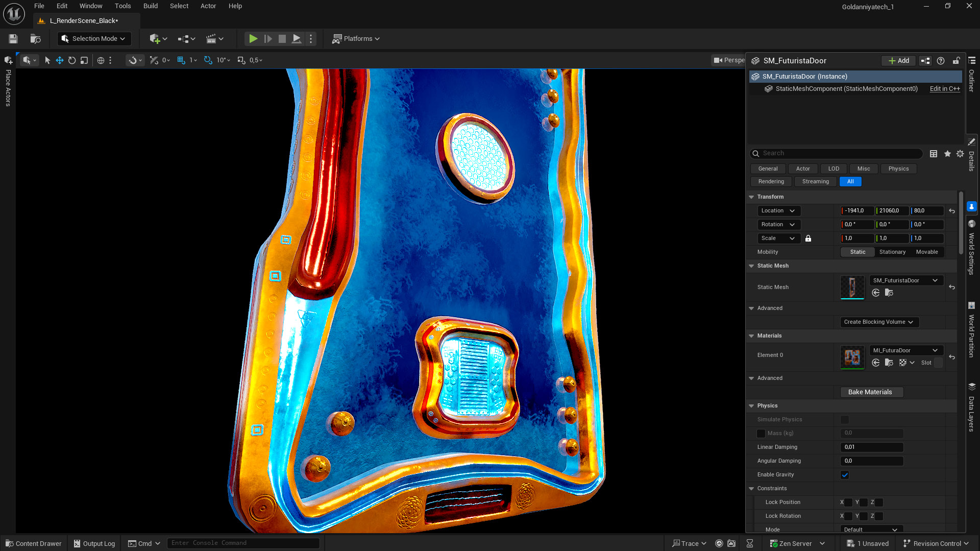
Task: Open the Create Blocking Volume dropdown
Action: pyautogui.click(x=879, y=322)
